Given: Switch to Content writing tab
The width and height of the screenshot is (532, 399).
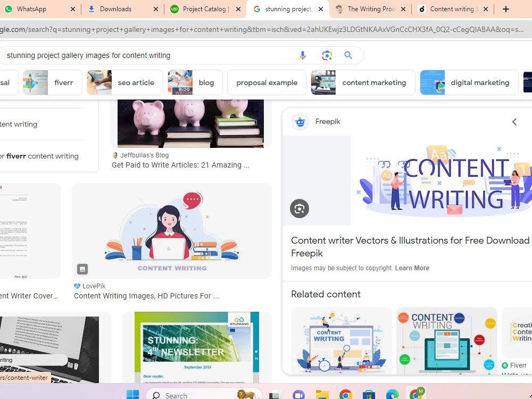Looking at the screenshot, I should pos(453,9).
